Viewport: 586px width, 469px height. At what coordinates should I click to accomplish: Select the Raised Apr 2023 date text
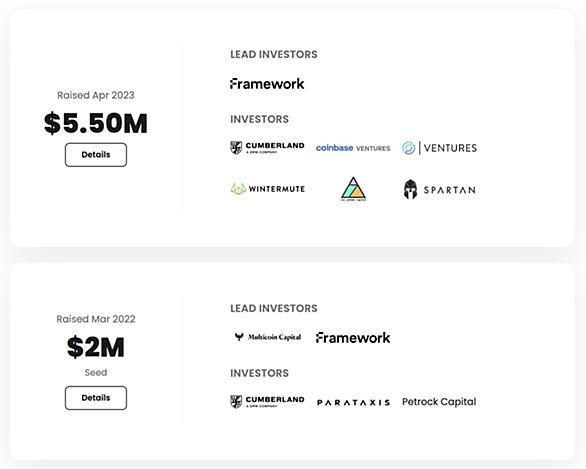[x=96, y=95]
